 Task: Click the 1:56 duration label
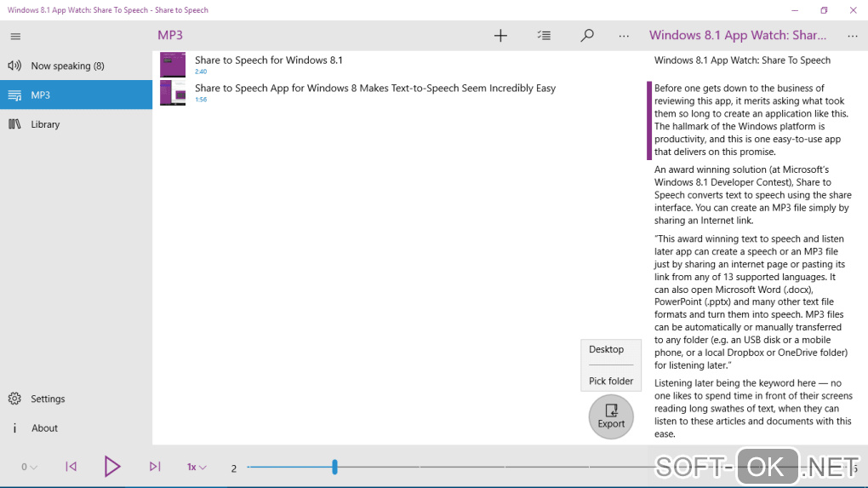point(201,100)
